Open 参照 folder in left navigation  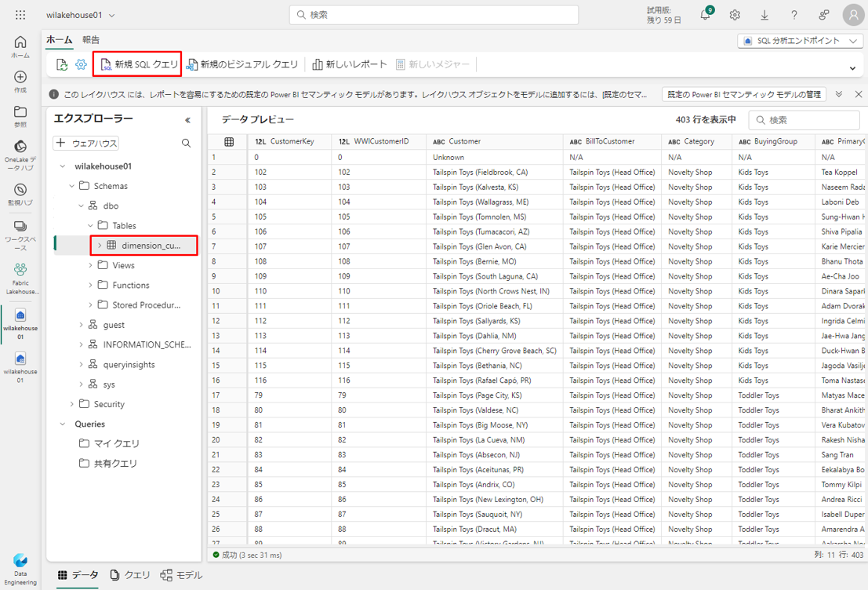(20, 116)
